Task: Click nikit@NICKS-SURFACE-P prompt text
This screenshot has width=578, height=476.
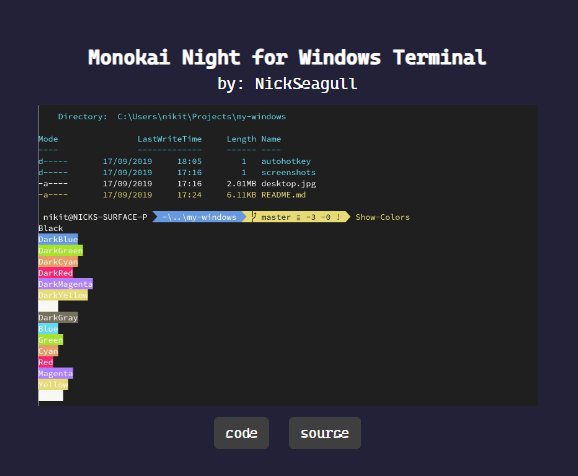Action: point(95,217)
